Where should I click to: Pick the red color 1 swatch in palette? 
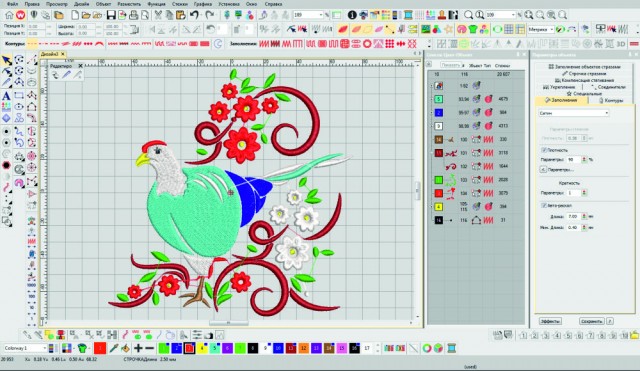(100, 348)
